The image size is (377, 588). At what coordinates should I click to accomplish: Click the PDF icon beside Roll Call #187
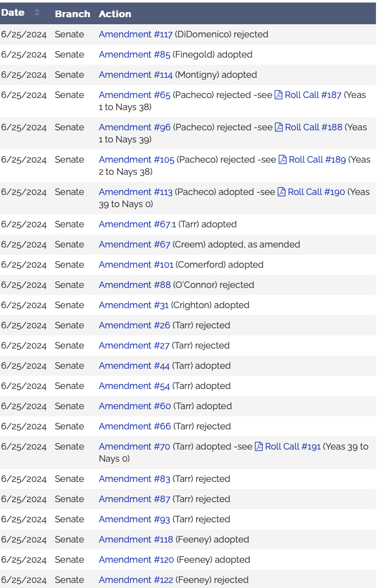278,95
